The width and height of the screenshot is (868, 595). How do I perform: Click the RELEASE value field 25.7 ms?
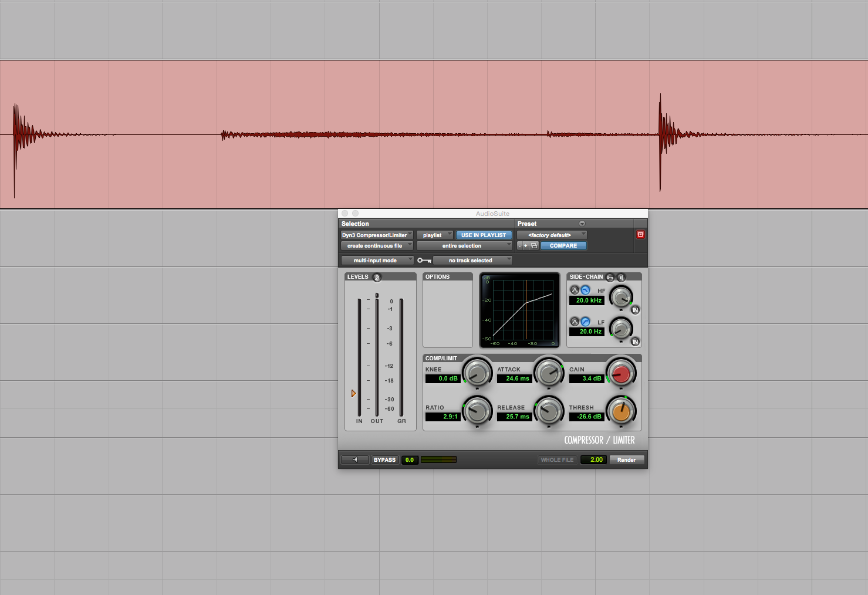coord(514,417)
